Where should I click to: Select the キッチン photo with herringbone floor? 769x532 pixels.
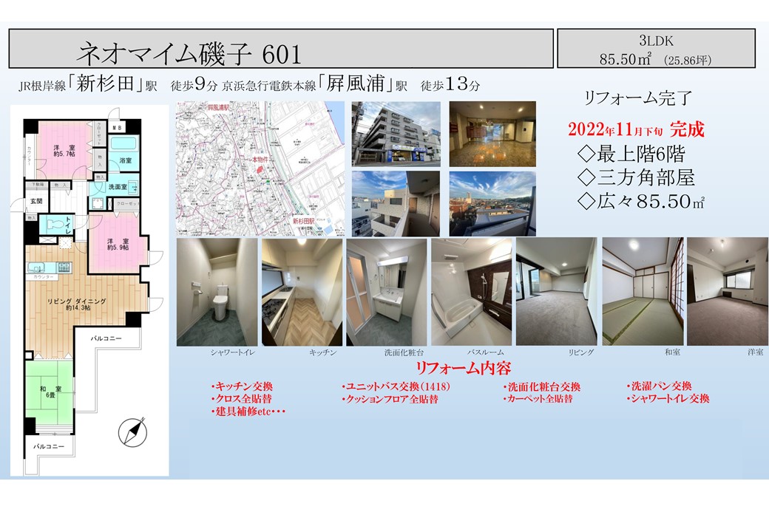click(302, 292)
